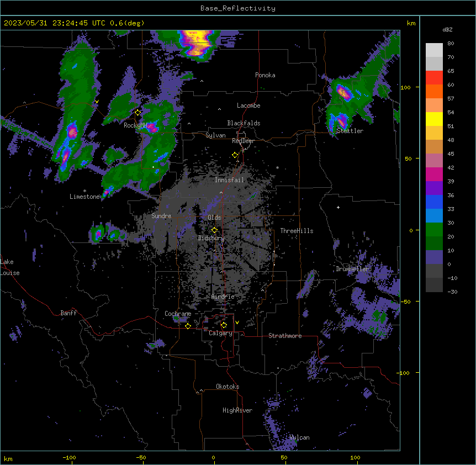Click the storm cell directly over Stettler
476x465 pixels.
pos(340,121)
